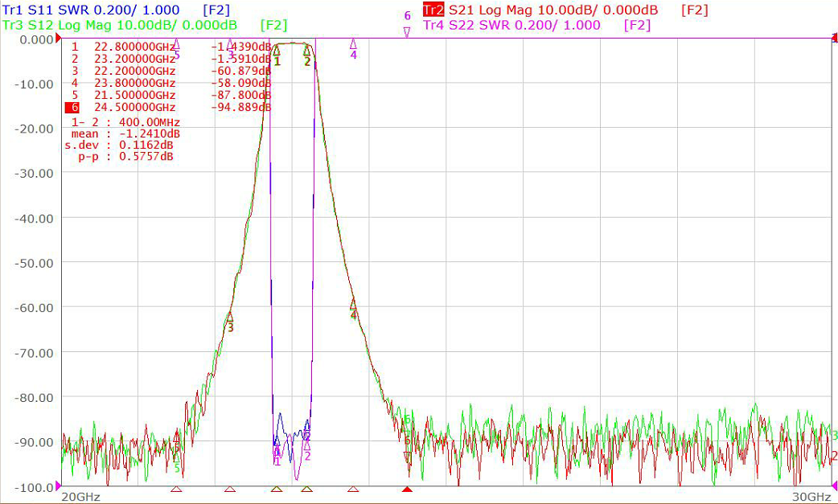This screenshot has width=838, height=504.
Task: Click the 30GHz stop frequency label
Action: click(811, 497)
